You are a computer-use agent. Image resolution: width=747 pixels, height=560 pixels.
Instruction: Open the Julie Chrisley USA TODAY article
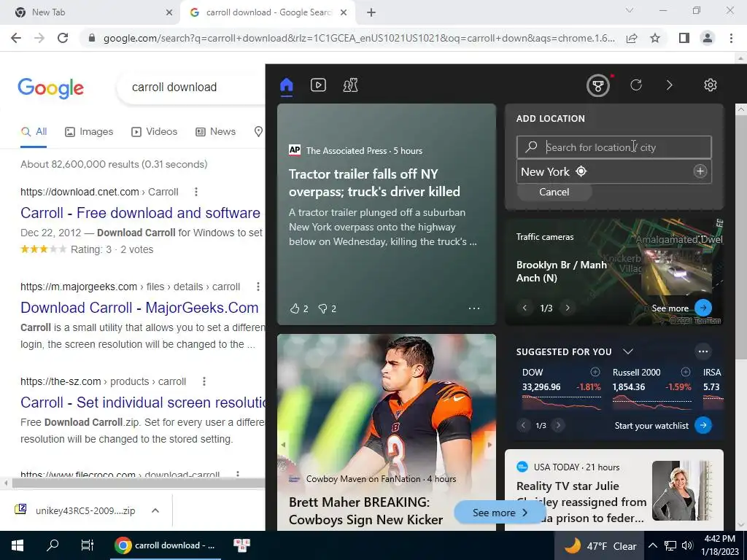581,502
